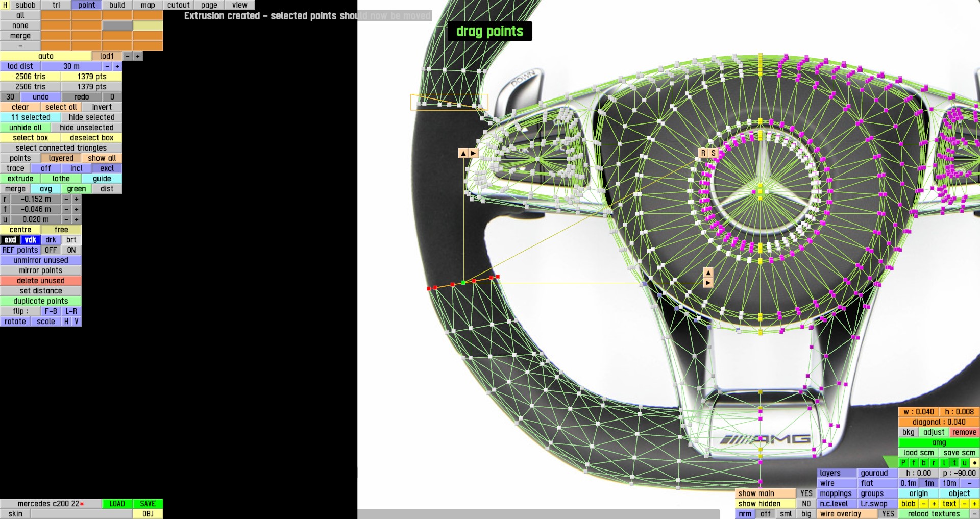
Task: Open the view tab
Action: (240, 5)
